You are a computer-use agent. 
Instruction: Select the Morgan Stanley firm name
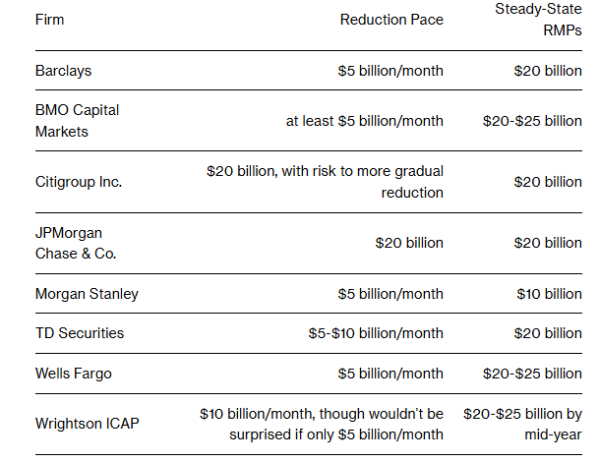(87, 294)
